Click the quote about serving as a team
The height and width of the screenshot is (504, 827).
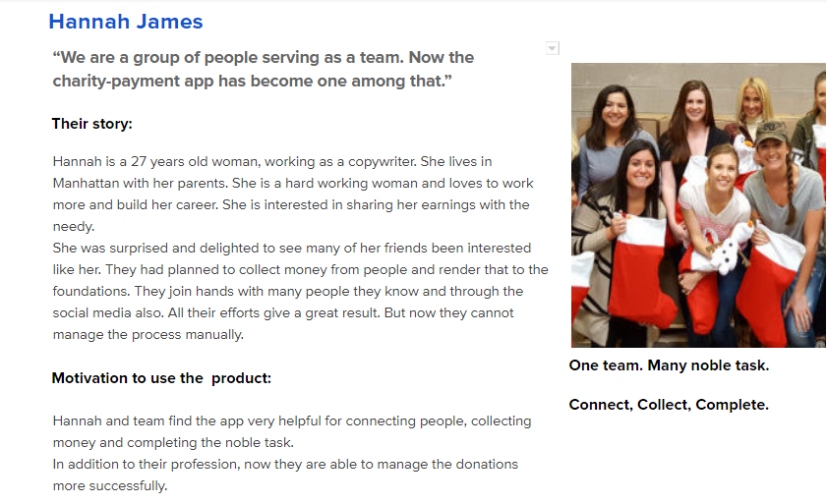(264, 69)
